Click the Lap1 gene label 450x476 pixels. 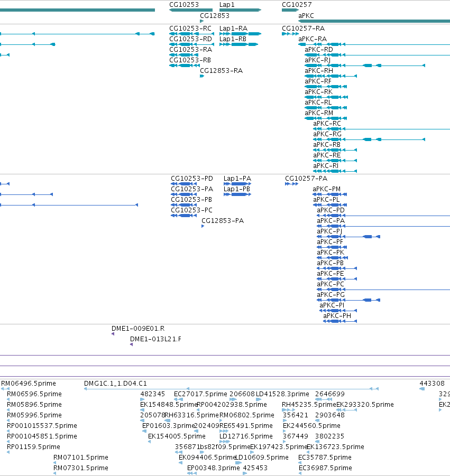pos(227,5)
